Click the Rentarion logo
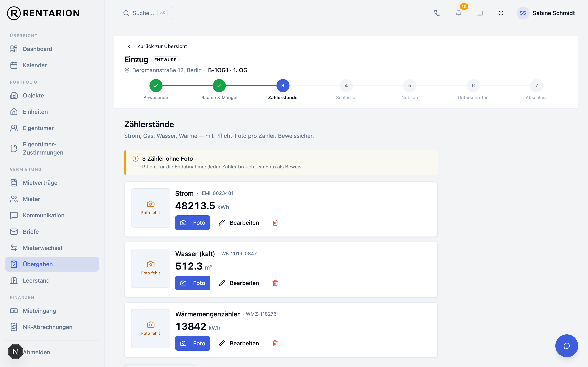This screenshot has width=588, height=367. tap(43, 13)
